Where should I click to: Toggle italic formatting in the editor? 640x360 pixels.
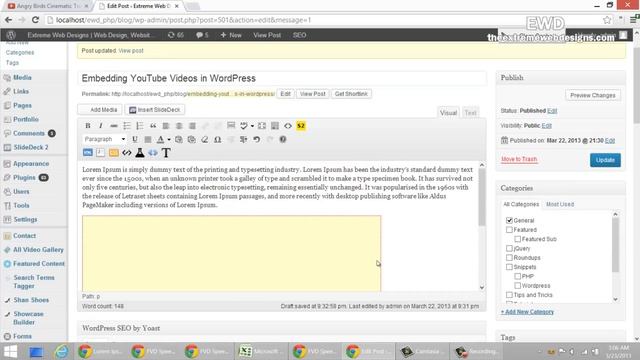[100, 126]
